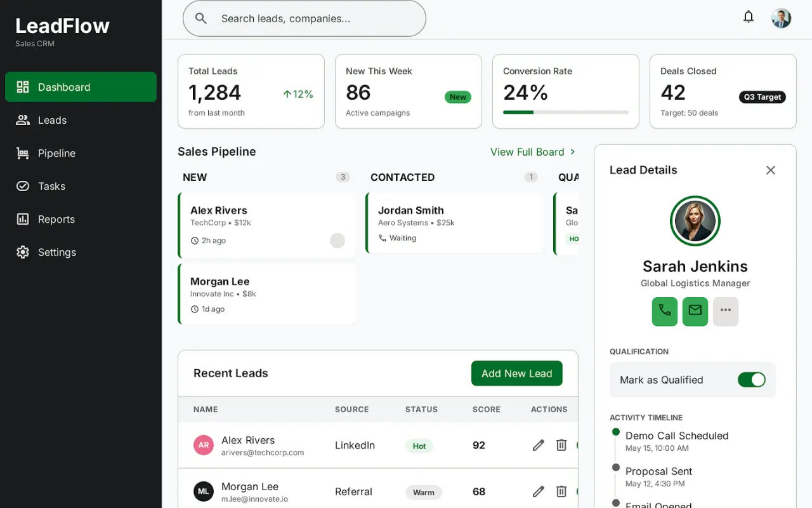
Task: Focus the Search leads, companies field
Action: pos(304,18)
